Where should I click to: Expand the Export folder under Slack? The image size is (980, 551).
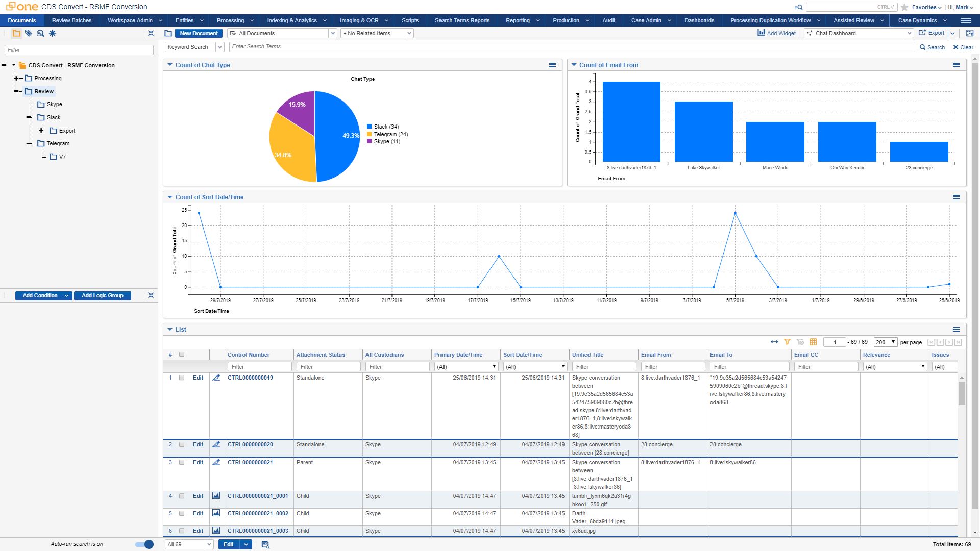point(41,131)
